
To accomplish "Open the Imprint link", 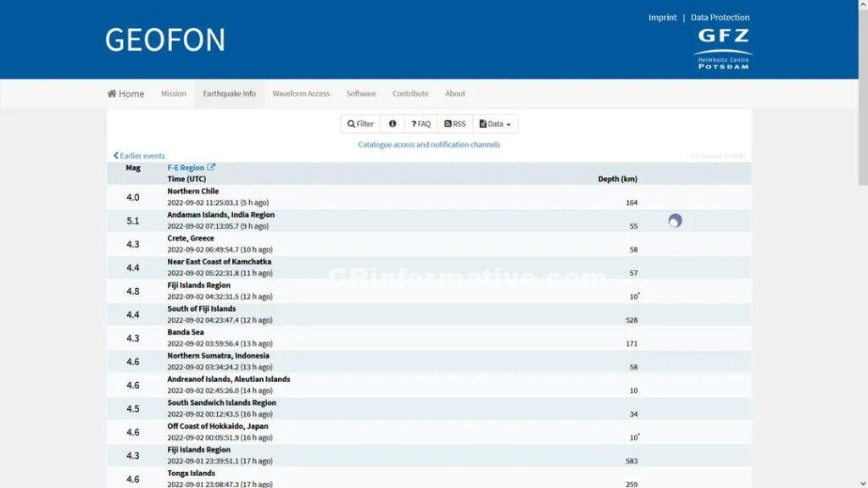I will coord(662,18).
